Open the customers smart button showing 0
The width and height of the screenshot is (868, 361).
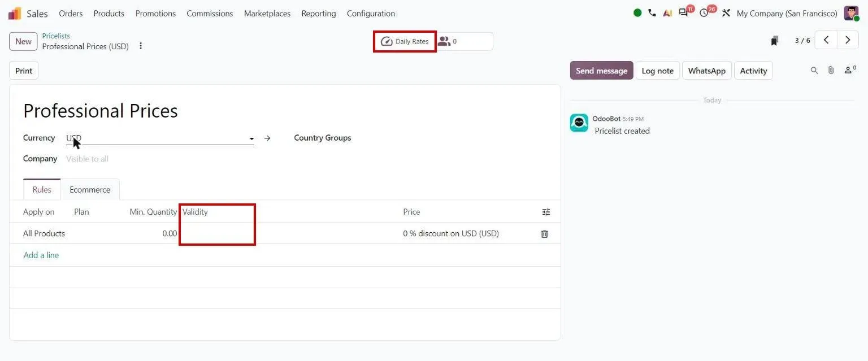tap(465, 41)
